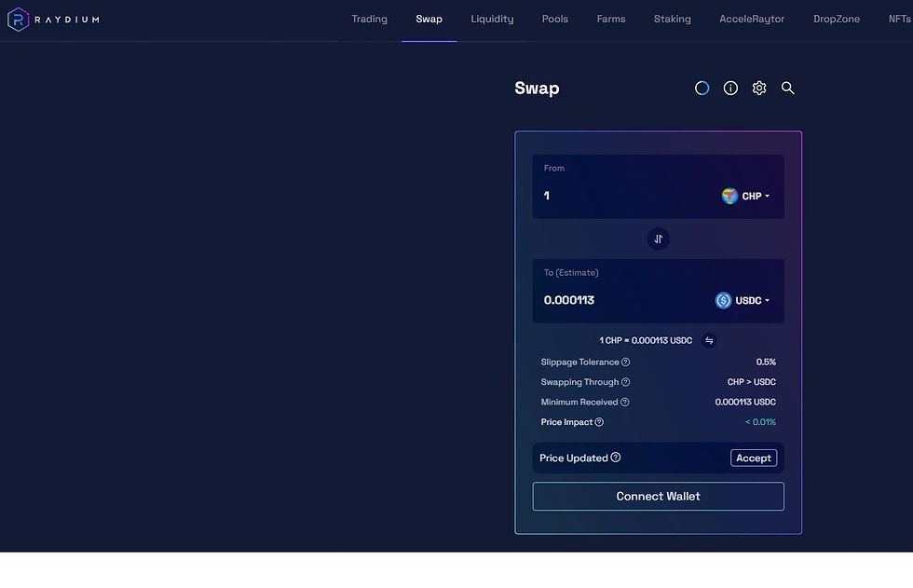Open the Liquidity tab
The width and height of the screenshot is (913, 588).
tap(492, 20)
